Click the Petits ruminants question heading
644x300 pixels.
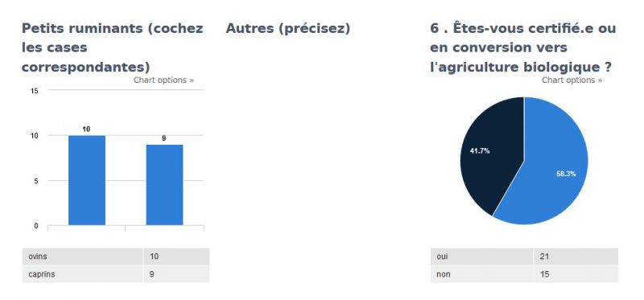pyautogui.click(x=112, y=47)
